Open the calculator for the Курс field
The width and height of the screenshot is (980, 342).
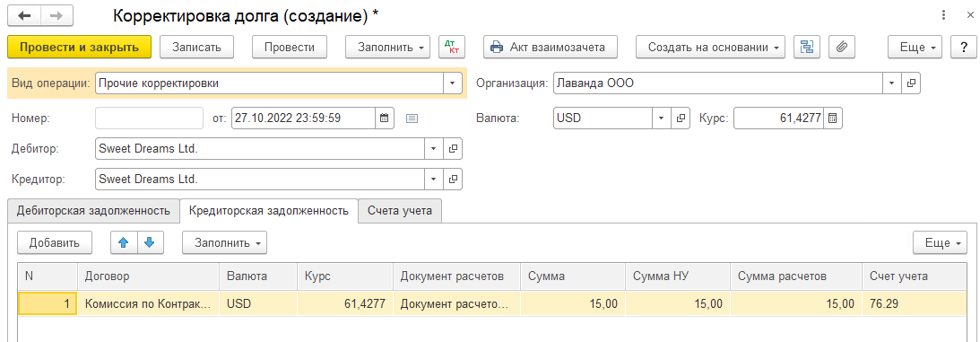[833, 118]
